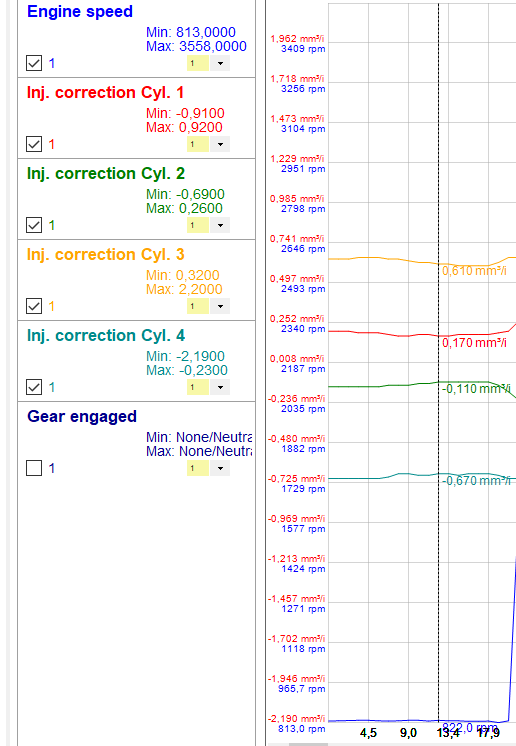This screenshot has width=516, height=746.
Task: Select the Engine speed yellow value field
Action: [x=198, y=63]
